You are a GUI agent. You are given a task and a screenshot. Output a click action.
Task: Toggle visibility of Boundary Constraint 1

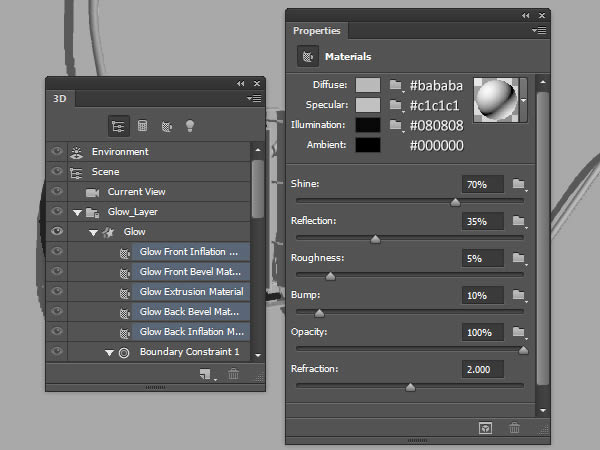57,351
